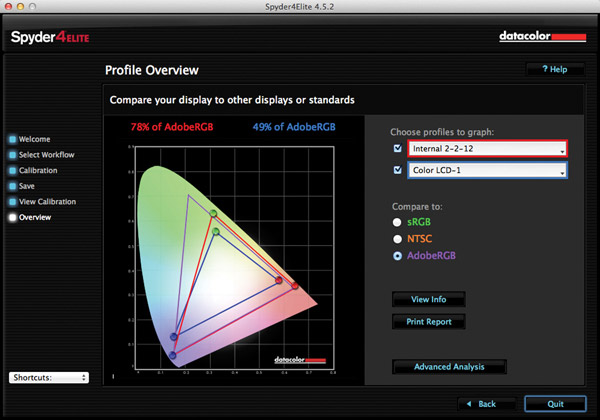
Task: Click the 'Choose profiles to graph:' label
Action: [x=442, y=132]
